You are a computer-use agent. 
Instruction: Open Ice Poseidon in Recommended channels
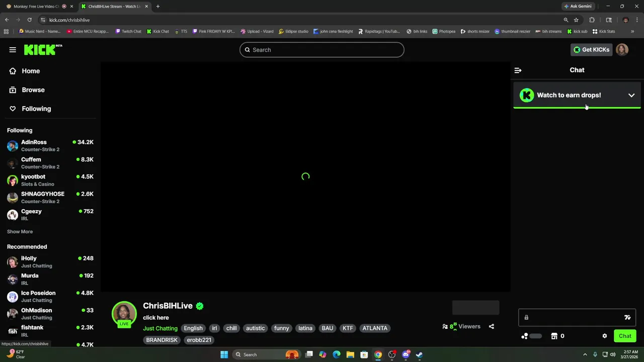(50, 296)
